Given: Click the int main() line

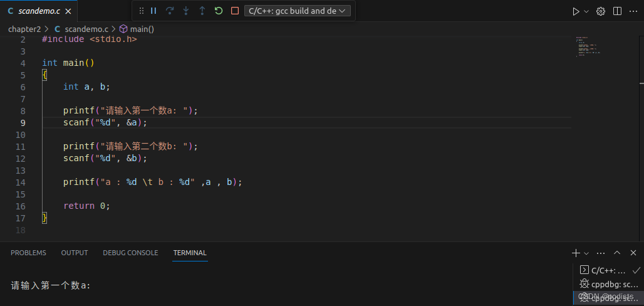Looking at the screenshot, I should click(x=68, y=63).
